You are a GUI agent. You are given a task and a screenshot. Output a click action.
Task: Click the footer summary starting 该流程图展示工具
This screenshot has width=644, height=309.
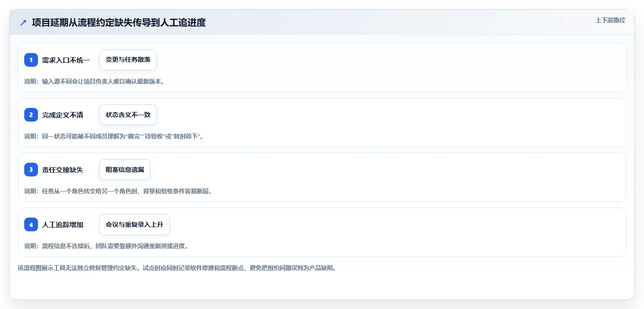tap(177, 268)
